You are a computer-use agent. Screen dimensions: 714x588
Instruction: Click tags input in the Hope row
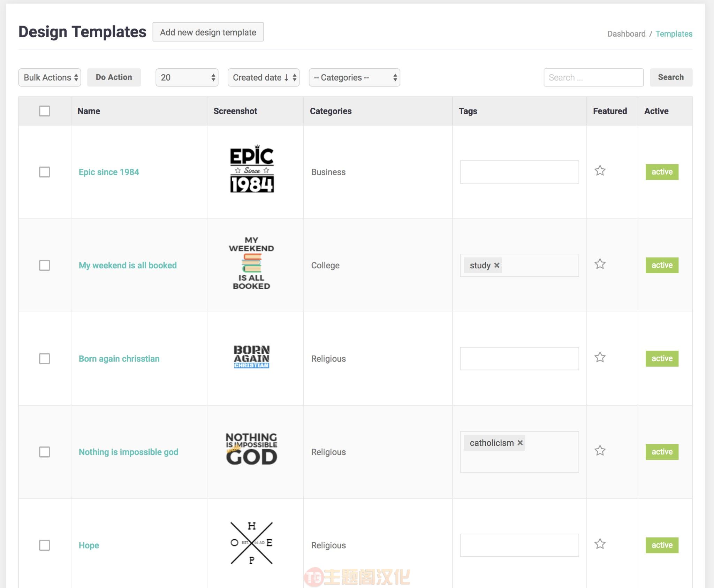pos(519,545)
